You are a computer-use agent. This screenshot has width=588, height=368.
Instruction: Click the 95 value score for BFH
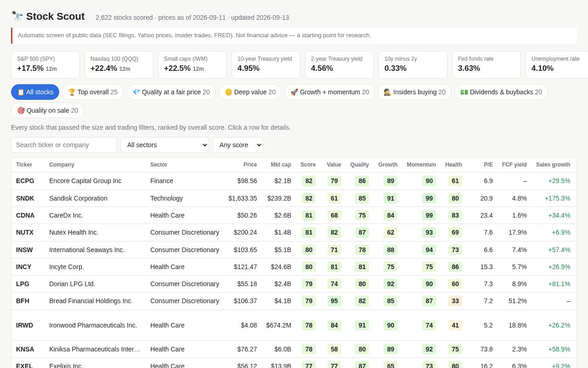coord(334,301)
